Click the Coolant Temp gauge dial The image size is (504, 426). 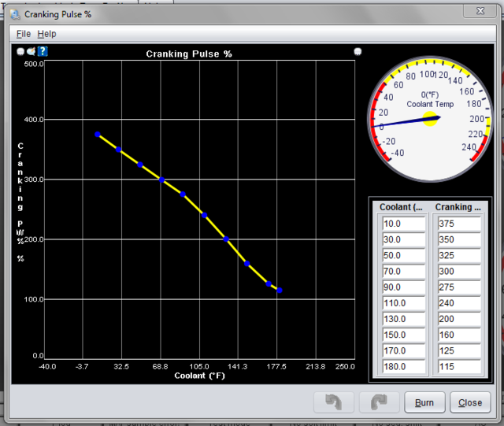430,119
